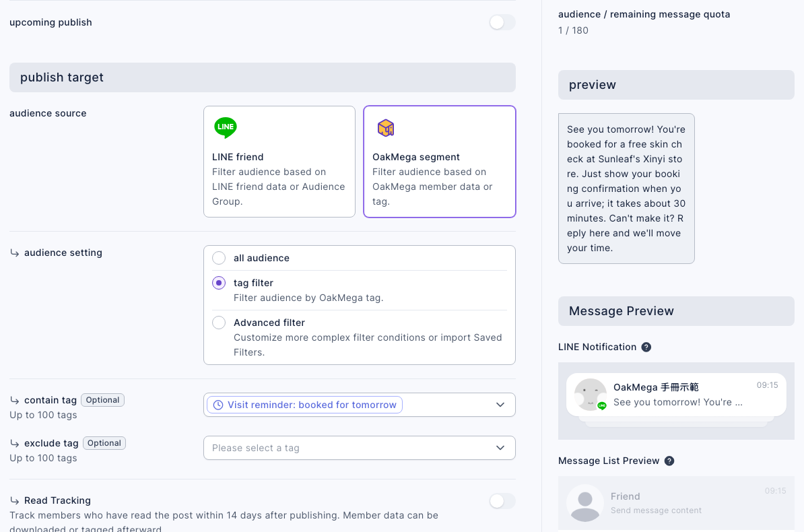Viewport: 804px width, 532px height.
Task: Expand the contain tag dropdown chevron
Action: (500, 405)
